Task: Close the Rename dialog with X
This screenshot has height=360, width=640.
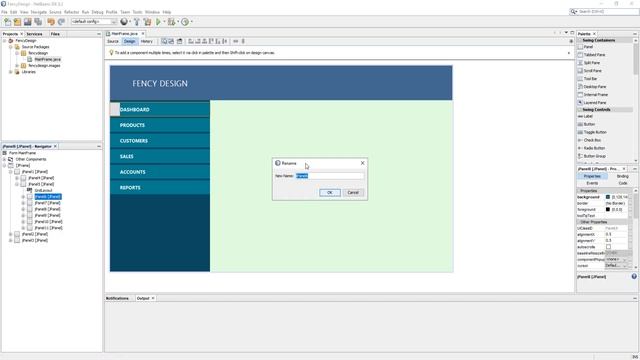Action: pos(362,163)
